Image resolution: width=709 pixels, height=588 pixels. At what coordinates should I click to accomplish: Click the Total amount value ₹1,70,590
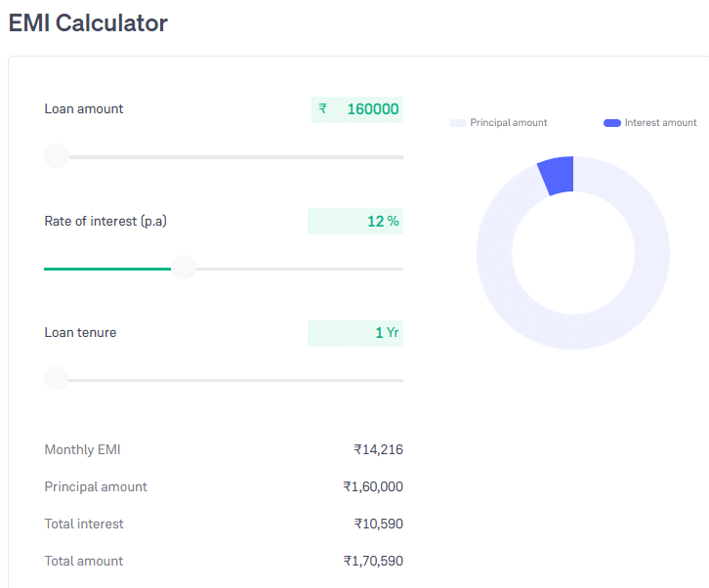(372, 562)
